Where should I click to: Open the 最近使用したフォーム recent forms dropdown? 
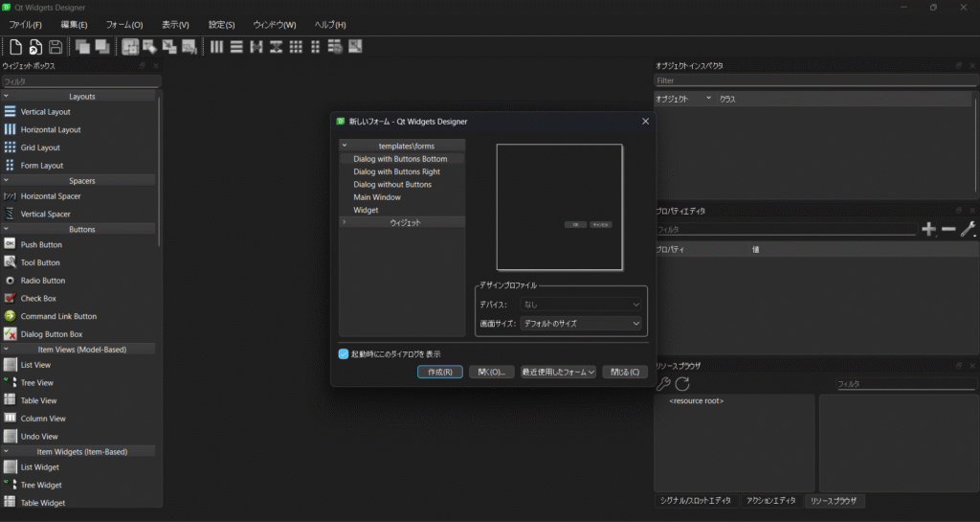coord(558,372)
